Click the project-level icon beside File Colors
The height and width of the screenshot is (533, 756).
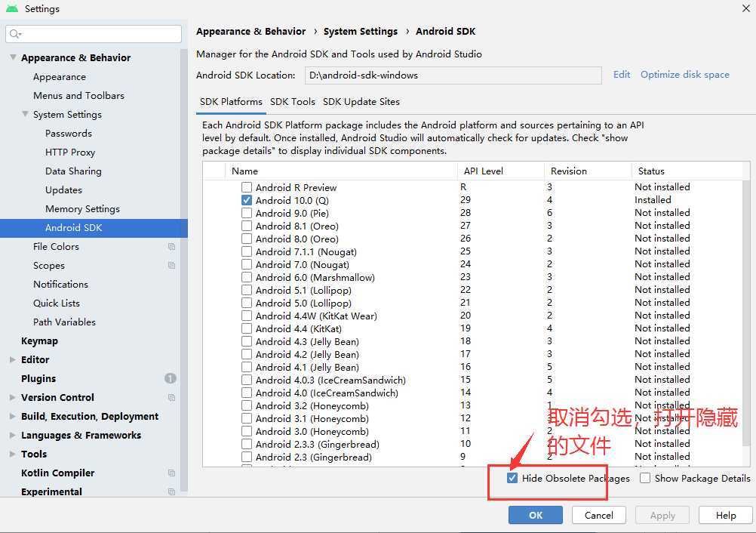point(171,246)
